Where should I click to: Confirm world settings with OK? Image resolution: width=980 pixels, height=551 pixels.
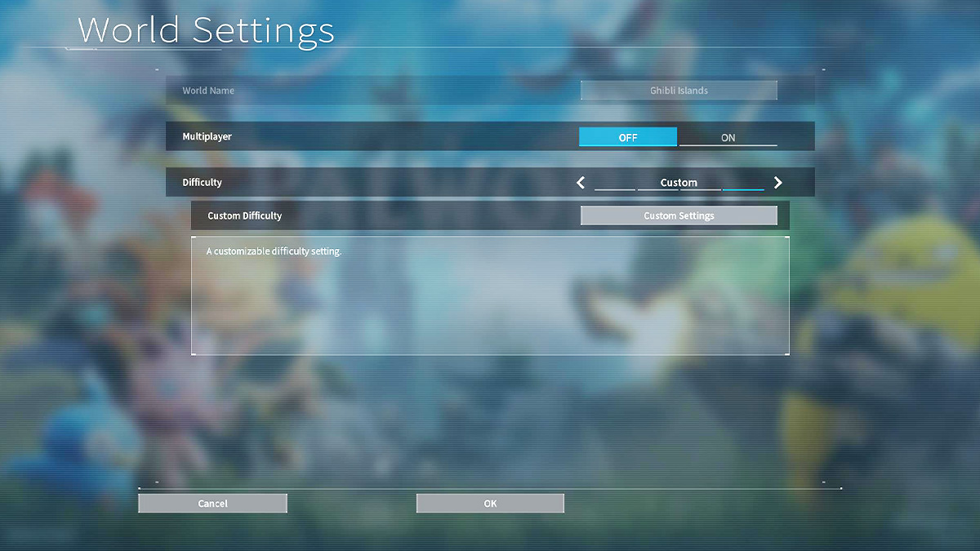(490, 504)
